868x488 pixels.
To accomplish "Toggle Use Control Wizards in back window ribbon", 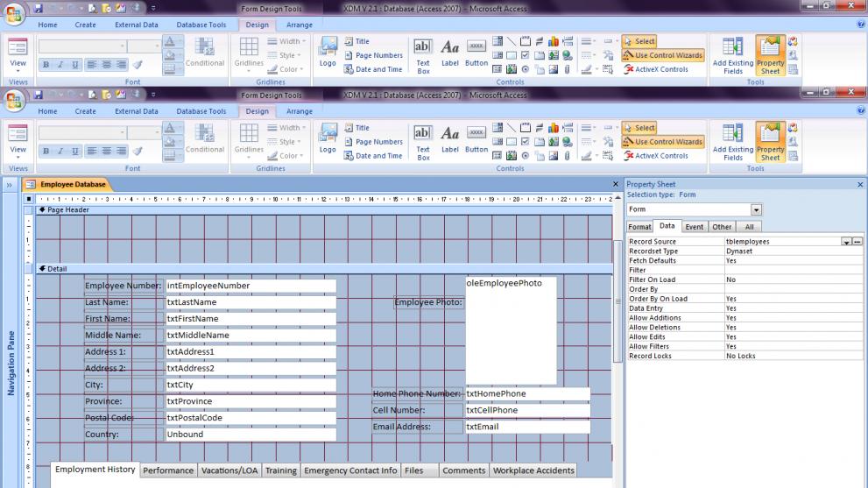I will [x=663, y=55].
